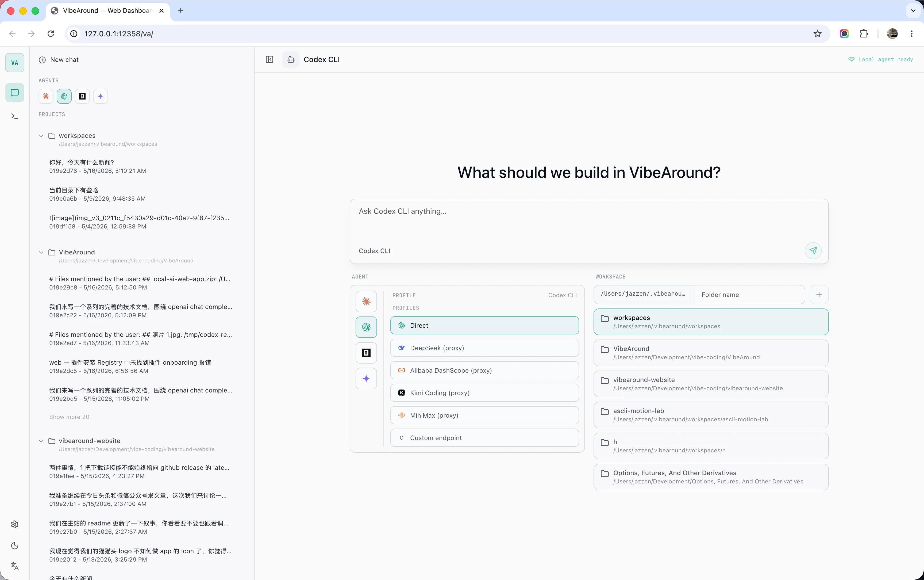Open browser extensions puzzle icon
This screenshot has width=924, height=580.
(x=864, y=34)
